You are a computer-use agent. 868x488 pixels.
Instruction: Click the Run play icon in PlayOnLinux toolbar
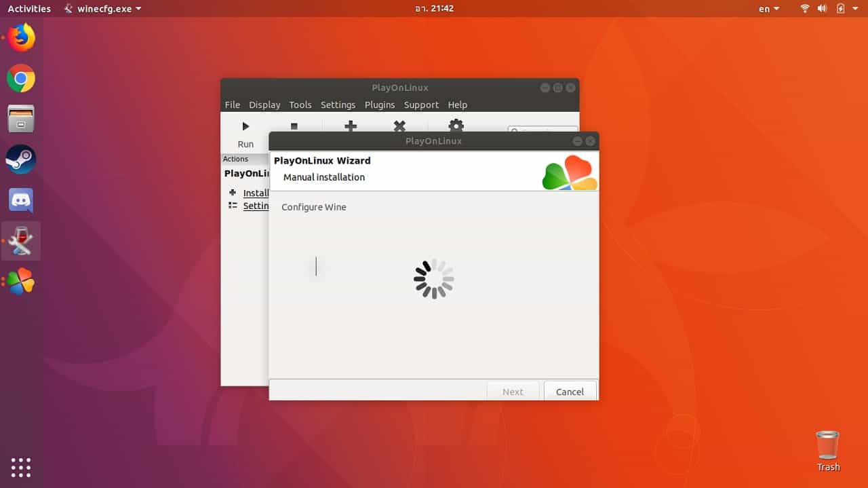coord(245,126)
